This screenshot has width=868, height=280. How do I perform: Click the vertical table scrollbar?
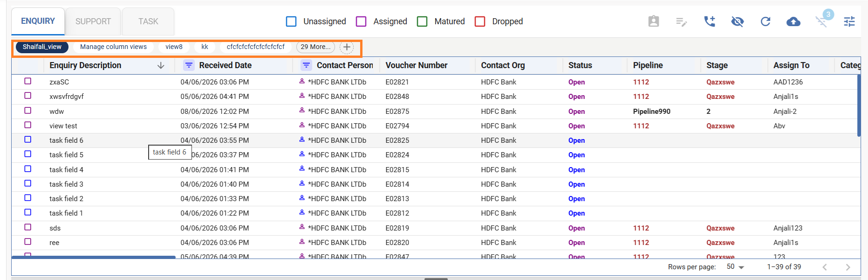click(x=859, y=105)
